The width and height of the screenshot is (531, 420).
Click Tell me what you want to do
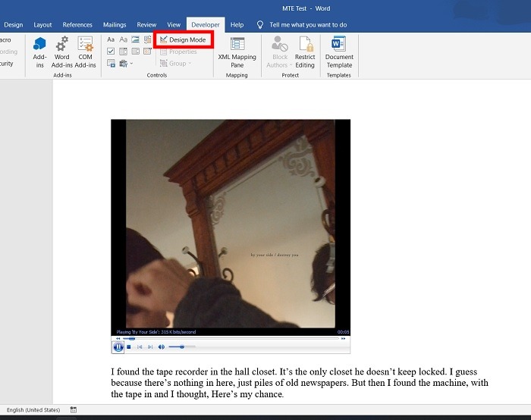[x=308, y=25]
